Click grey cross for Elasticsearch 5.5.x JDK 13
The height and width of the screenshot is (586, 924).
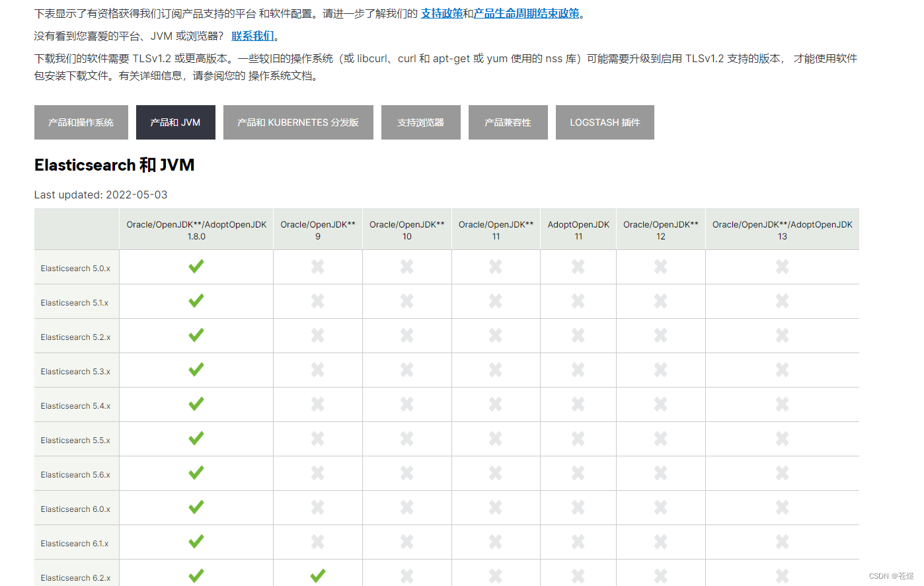coord(783,439)
